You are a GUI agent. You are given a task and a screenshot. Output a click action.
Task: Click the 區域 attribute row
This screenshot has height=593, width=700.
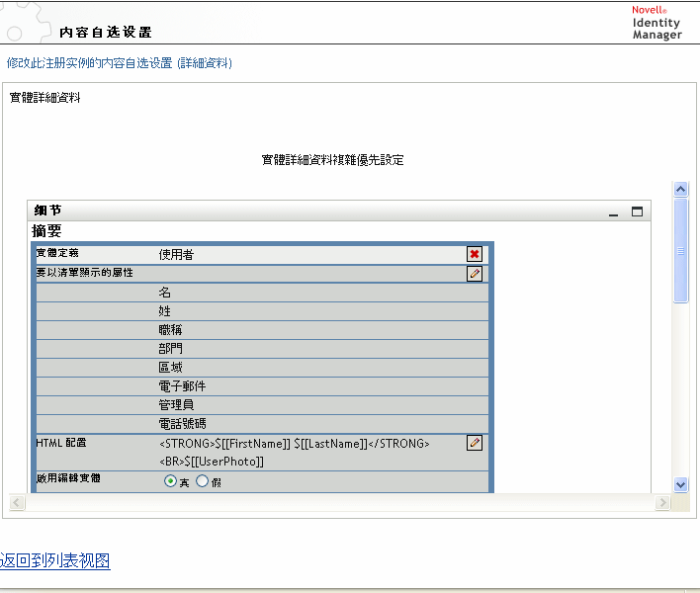click(262, 368)
